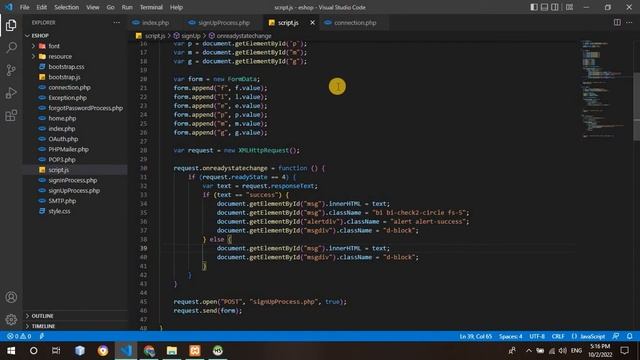Open the Extensions view

(11, 116)
